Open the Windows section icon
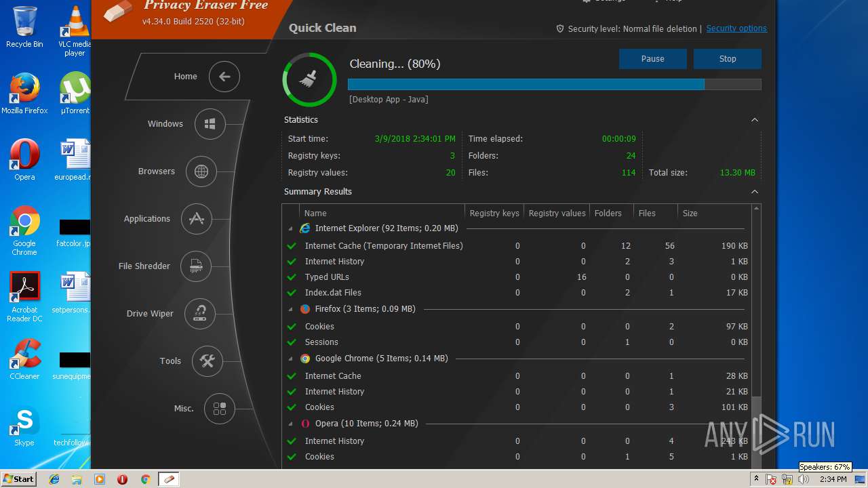 [x=210, y=124]
